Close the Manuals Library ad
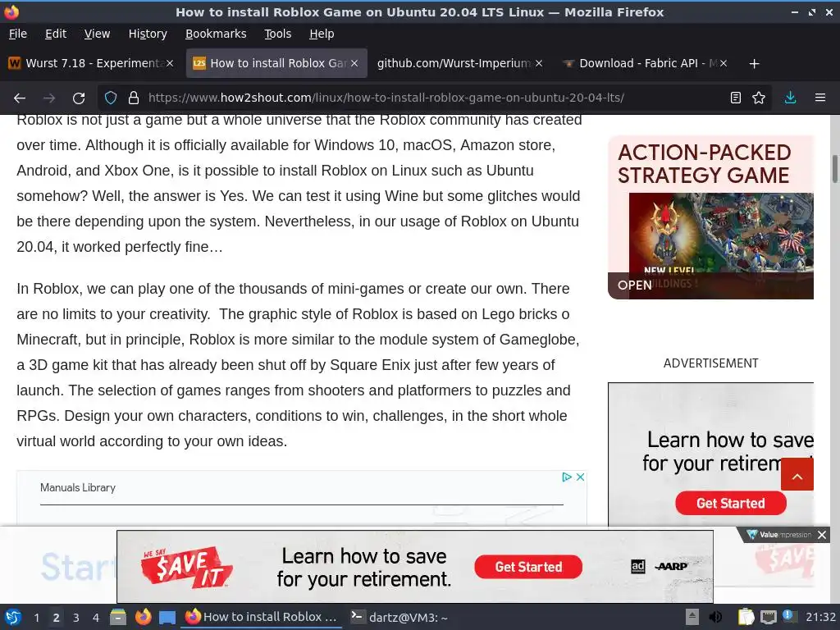This screenshot has width=840, height=630. [580, 477]
